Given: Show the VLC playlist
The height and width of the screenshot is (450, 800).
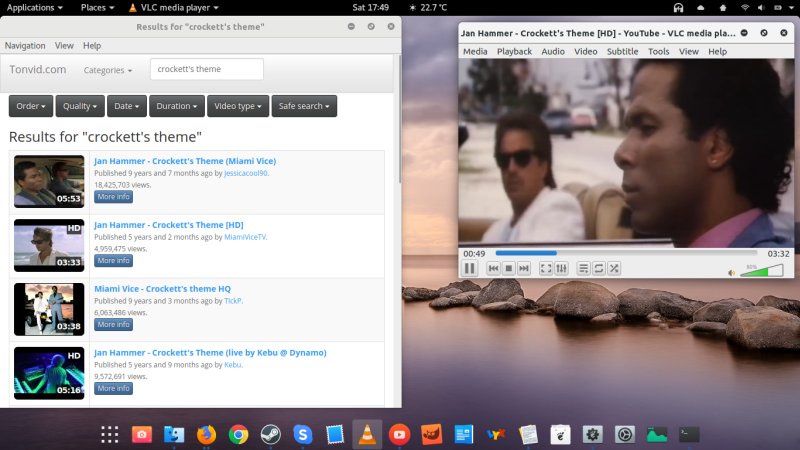Looking at the screenshot, I should (x=584, y=269).
